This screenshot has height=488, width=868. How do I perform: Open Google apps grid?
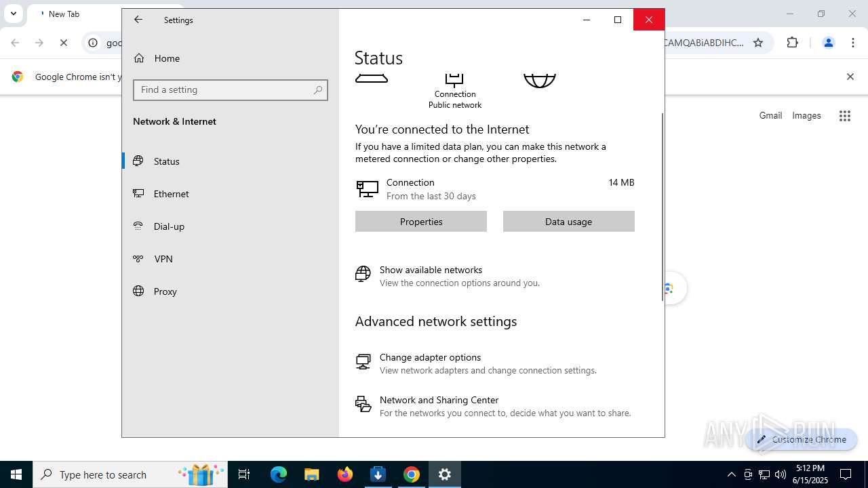click(844, 116)
